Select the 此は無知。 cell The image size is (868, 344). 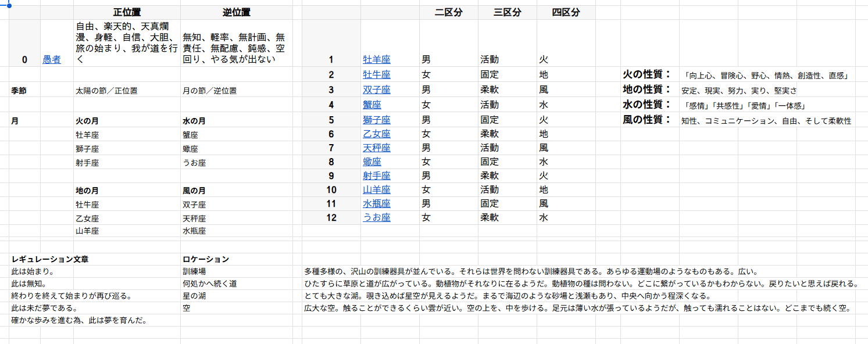(x=28, y=284)
